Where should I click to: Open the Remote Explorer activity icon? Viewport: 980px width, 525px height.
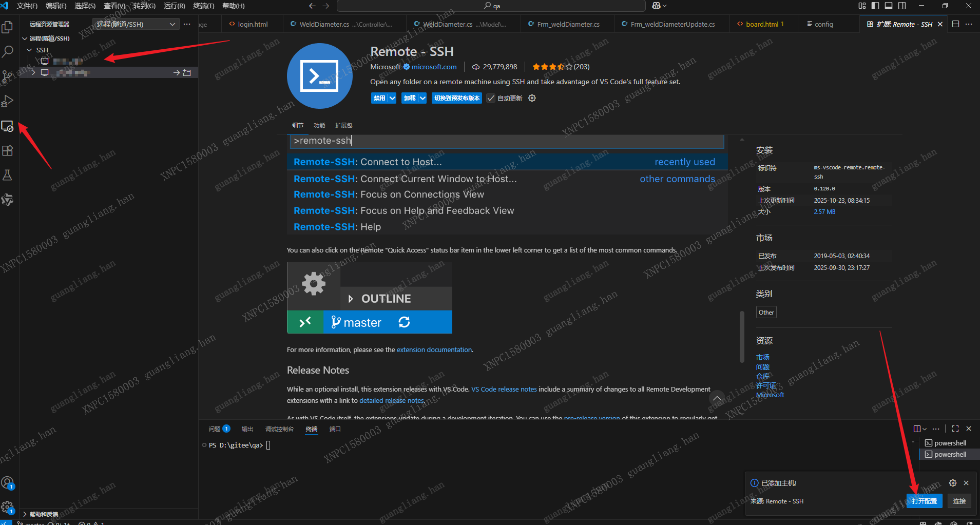8,126
